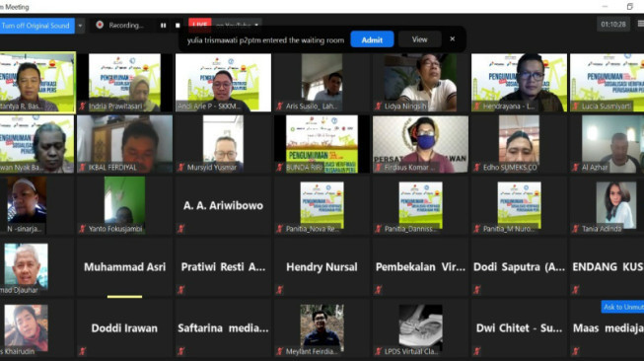Click the meeting timer 01:10:28
The image size is (644, 361).
click(x=612, y=25)
